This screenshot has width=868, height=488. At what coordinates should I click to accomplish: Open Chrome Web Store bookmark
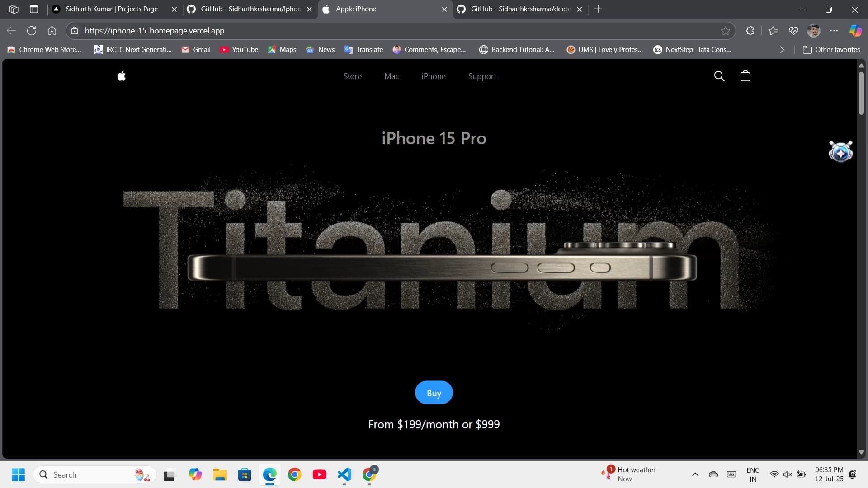(x=44, y=50)
